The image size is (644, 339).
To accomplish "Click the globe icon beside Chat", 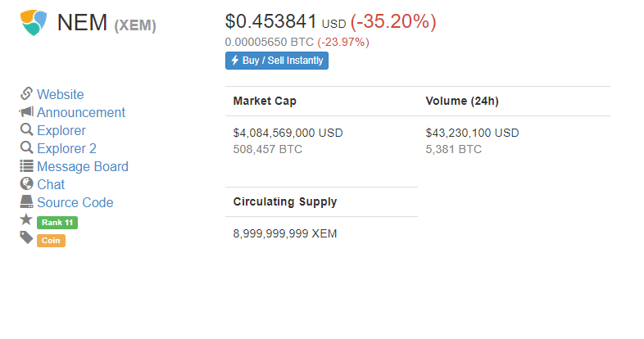I will 27,183.
